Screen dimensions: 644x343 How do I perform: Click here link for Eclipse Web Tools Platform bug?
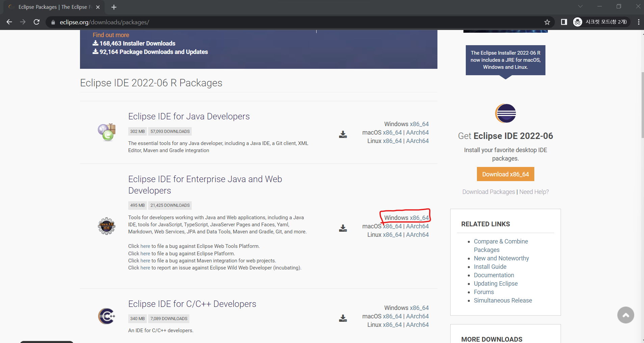tap(145, 246)
